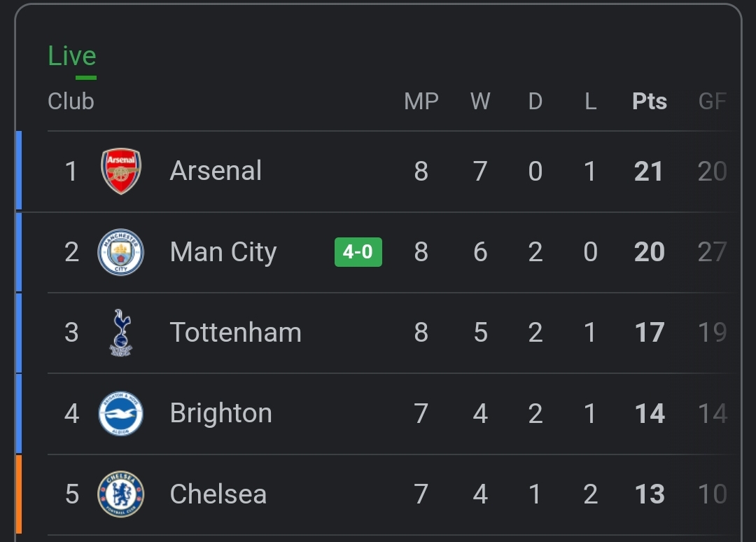Screen dimensions: 756x542
Task: Open the green 4-0 live score badge
Action: click(x=358, y=252)
